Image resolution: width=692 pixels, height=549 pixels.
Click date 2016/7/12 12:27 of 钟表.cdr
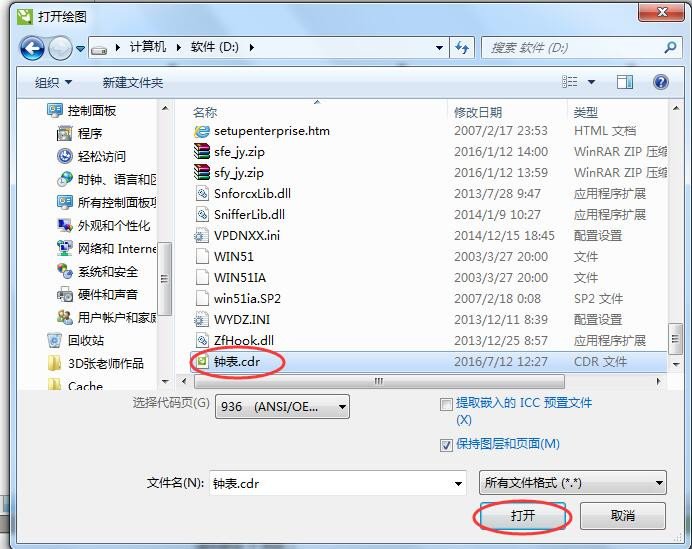click(500, 361)
